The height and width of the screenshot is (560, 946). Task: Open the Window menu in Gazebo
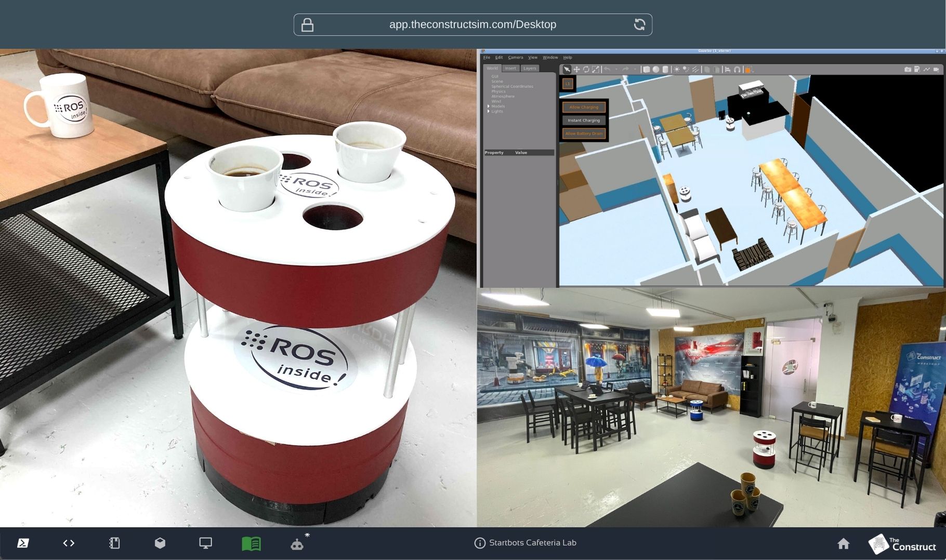pyautogui.click(x=550, y=58)
